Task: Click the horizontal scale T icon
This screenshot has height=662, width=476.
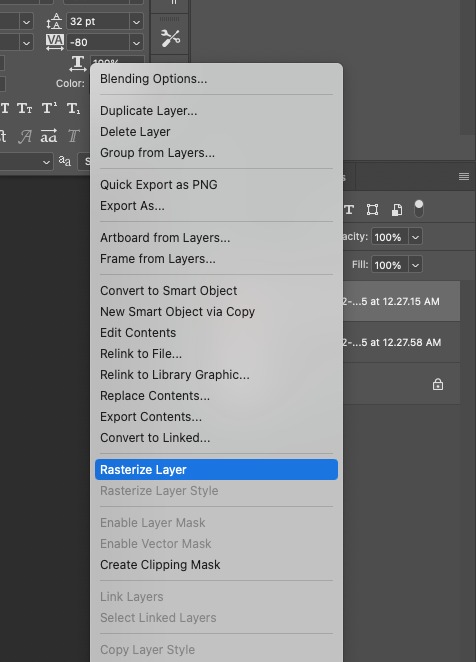Action: click(x=78, y=63)
